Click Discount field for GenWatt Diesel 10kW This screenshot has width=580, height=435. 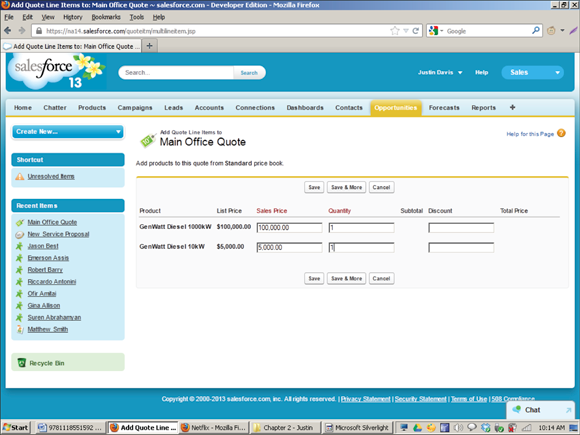tap(461, 247)
